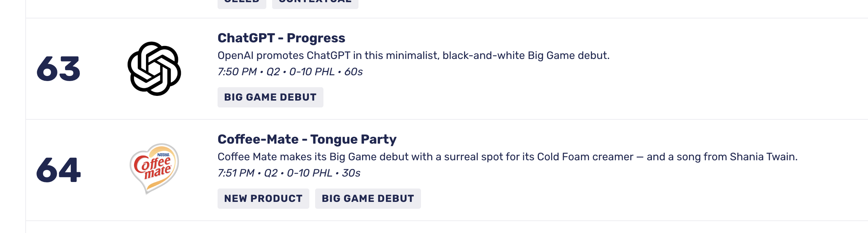Viewport: 868px width, 233px height.
Task: Click the 7:50 PM airtime line
Action: [290, 72]
